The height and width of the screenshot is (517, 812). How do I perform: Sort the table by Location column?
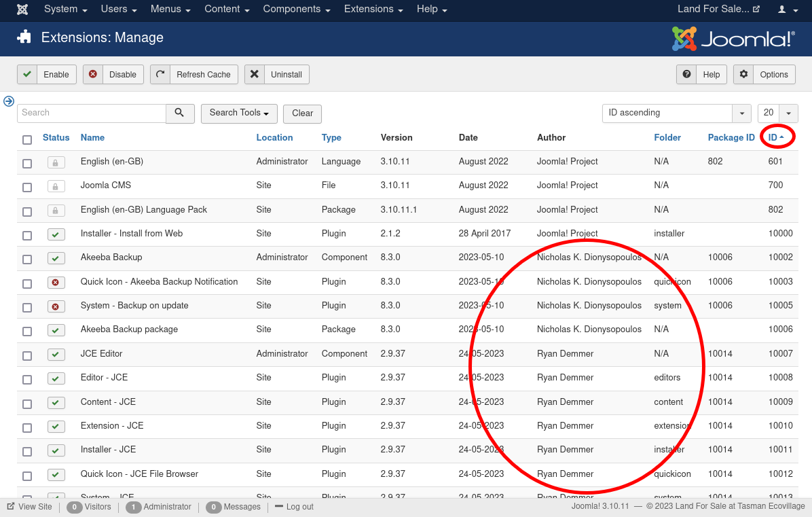pyautogui.click(x=274, y=137)
